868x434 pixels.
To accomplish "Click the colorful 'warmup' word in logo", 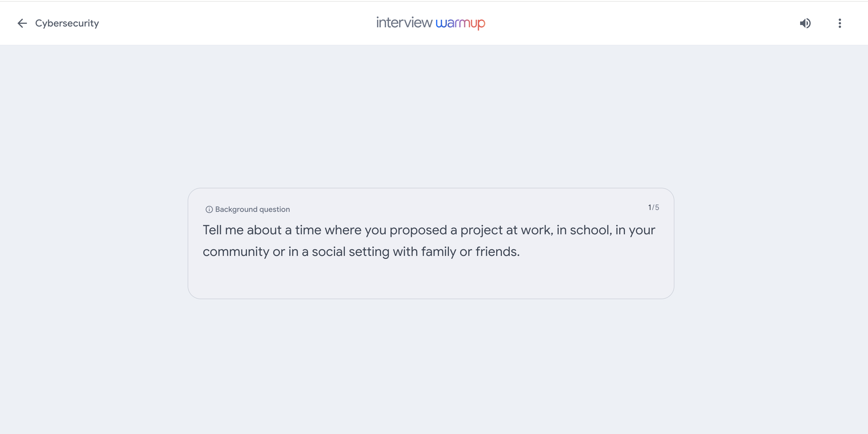I will point(460,24).
